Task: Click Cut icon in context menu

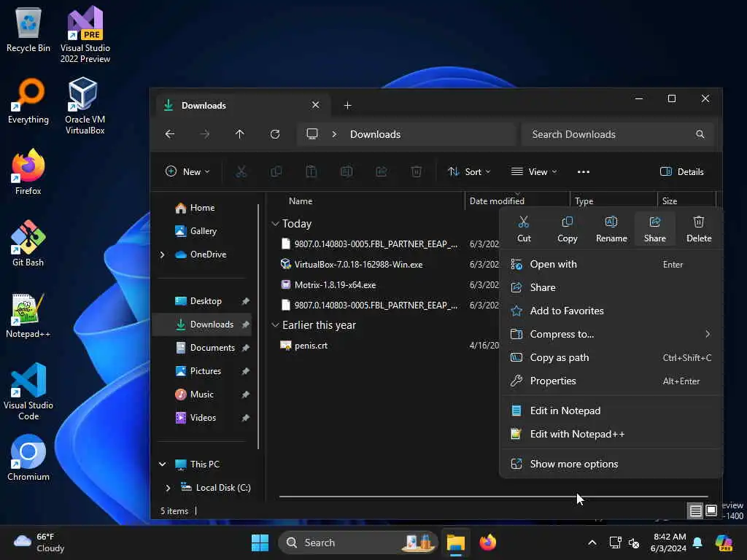Action: pyautogui.click(x=524, y=222)
